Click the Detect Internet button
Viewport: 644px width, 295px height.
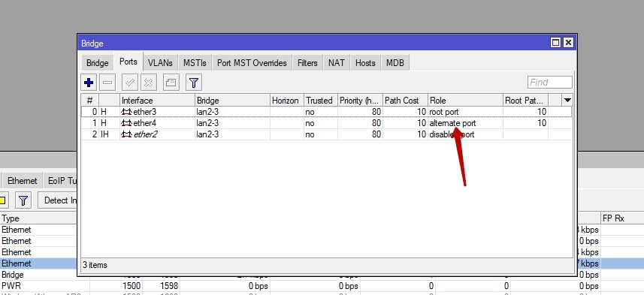(58, 200)
